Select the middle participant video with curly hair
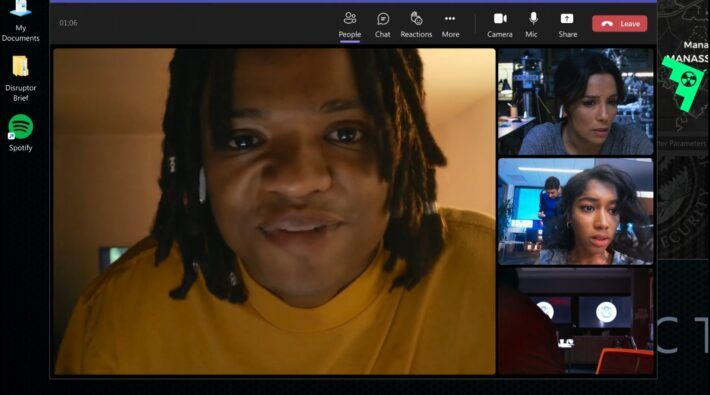The width and height of the screenshot is (710, 395). (x=576, y=212)
